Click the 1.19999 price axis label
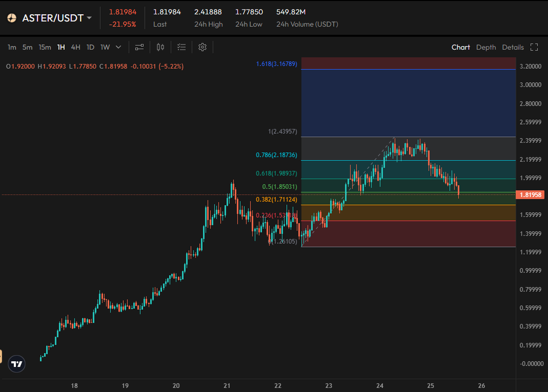Screen dimensions: 548x392 click(530, 252)
